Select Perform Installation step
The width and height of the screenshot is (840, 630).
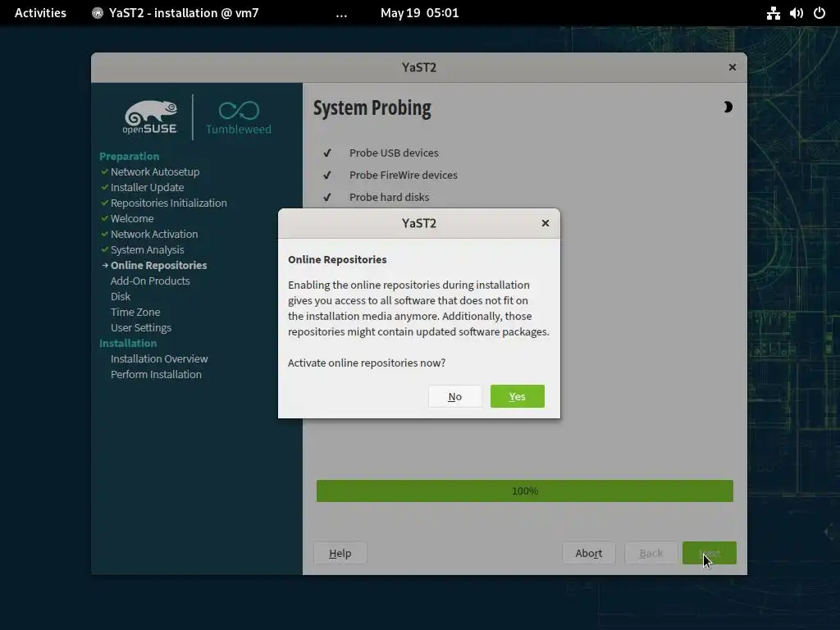(x=156, y=374)
